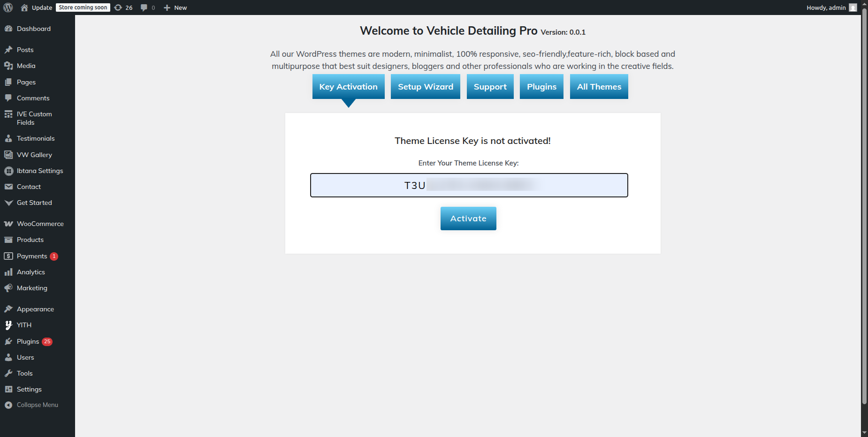Open the VW Gallery section
Viewport: 868px width, 437px height.
pyautogui.click(x=34, y=155)
